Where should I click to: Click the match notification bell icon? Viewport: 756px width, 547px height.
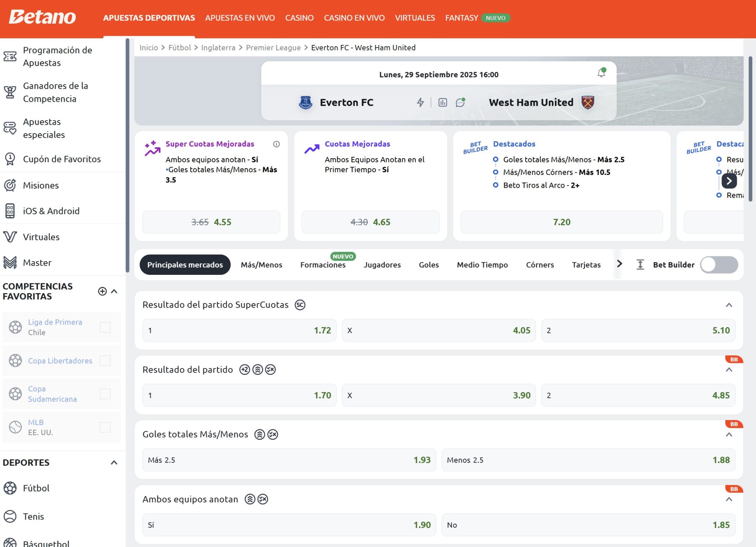[601, 73]
